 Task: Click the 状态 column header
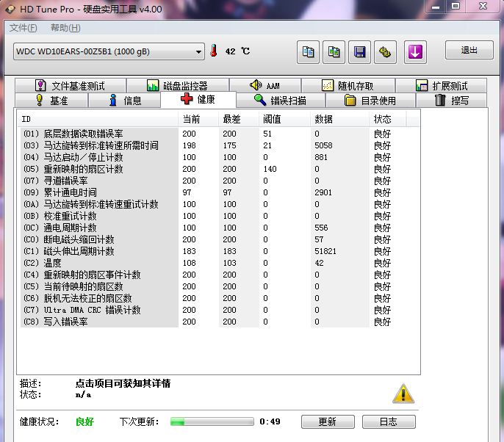[x=388, y=119]
